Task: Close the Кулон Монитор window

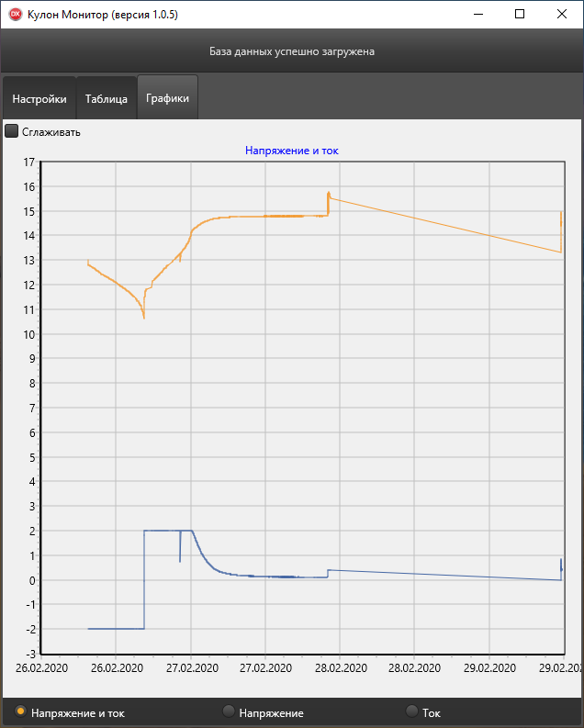Action: tap(561, 15)
